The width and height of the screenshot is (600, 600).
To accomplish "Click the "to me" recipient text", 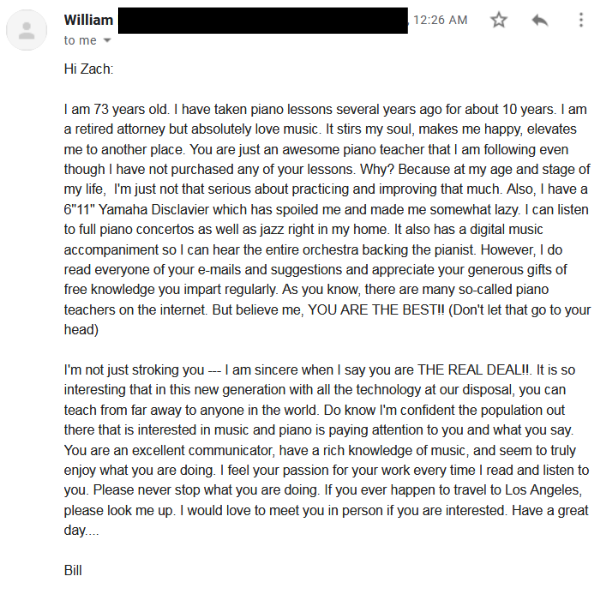I will (80, 41).
